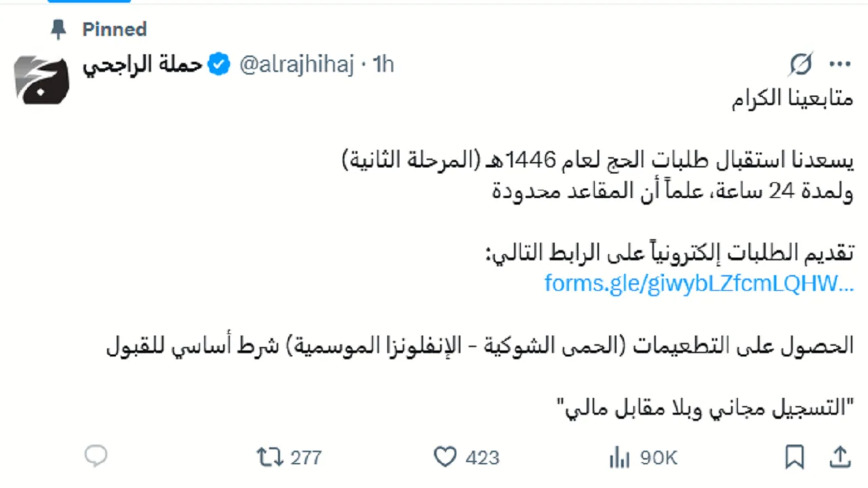
Task: Open the @alrajhihaj handle link
Action: point(296,65)
